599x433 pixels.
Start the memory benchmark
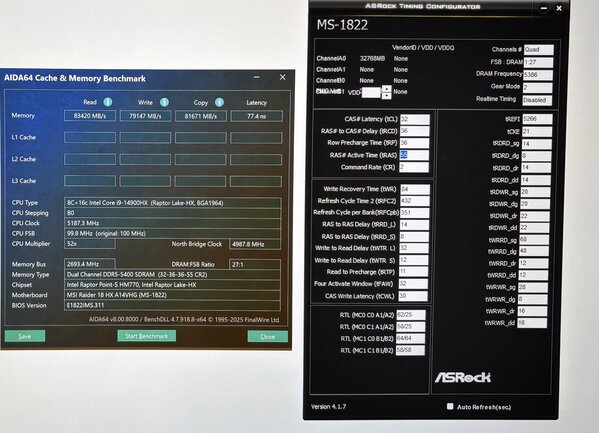coord(147,336)
